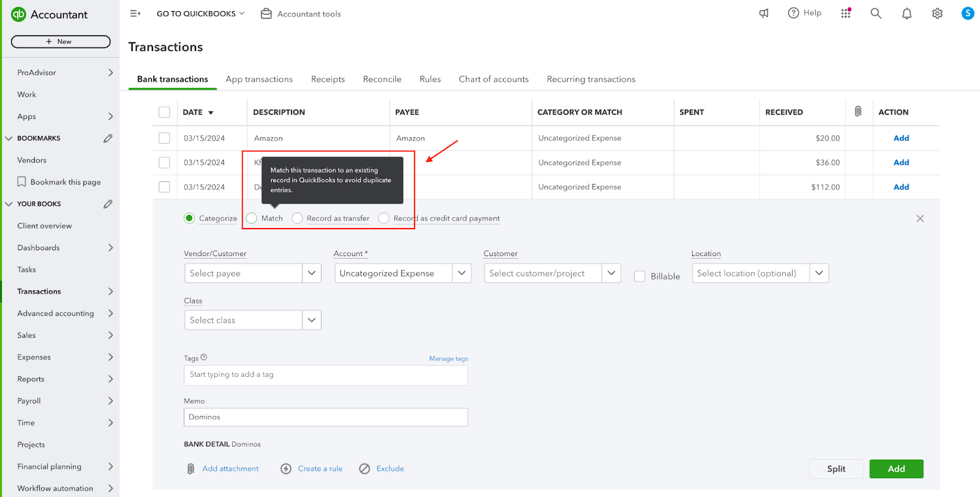This screenshot has width=980, height=497.
Task: Click the Tags input field
Action: tap(326, 375)
